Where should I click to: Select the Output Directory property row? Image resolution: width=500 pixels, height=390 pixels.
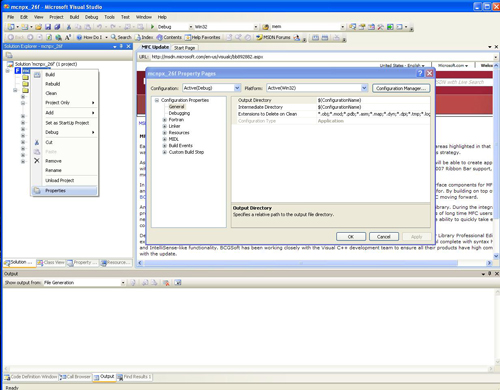click(331, 100)
